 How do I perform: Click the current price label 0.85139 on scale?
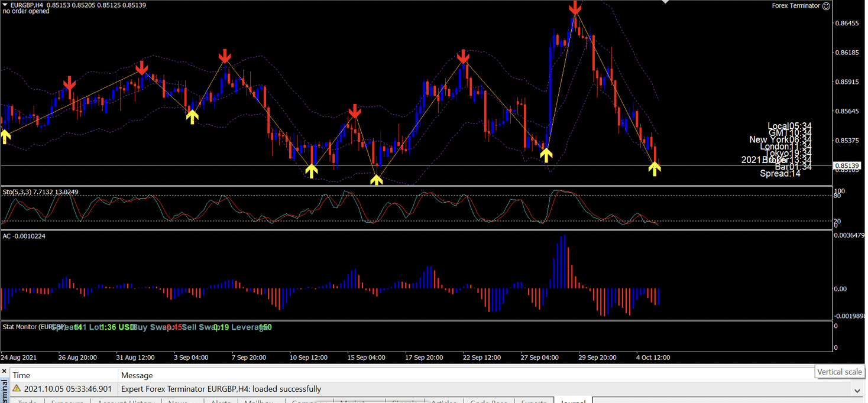pyautogui.click(x=848, y=166)
